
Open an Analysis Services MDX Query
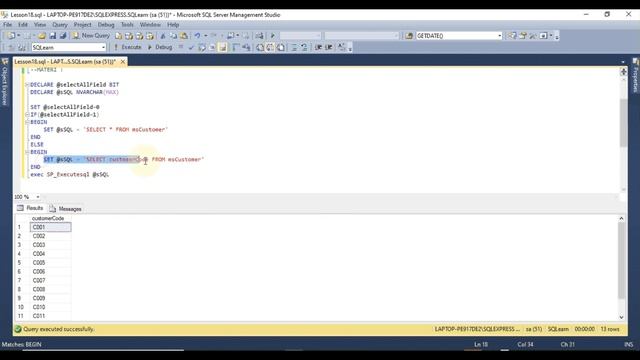(129, 36)
